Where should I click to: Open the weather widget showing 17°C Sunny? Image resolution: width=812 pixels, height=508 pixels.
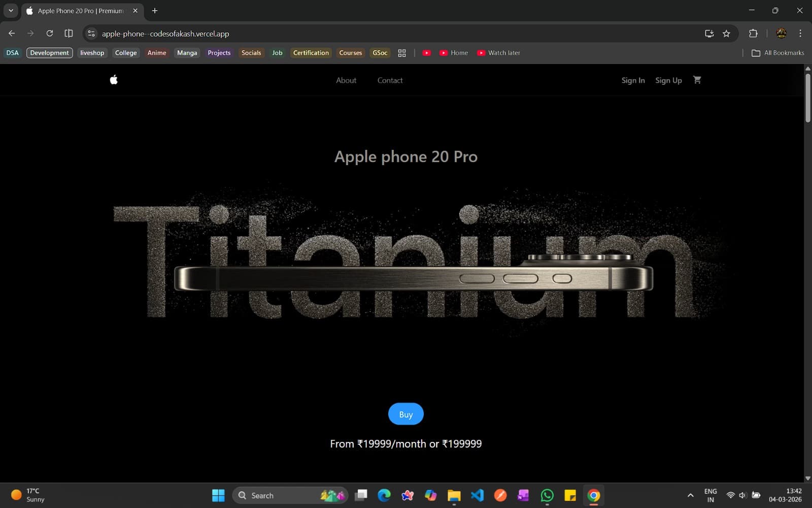click(28, 495)
